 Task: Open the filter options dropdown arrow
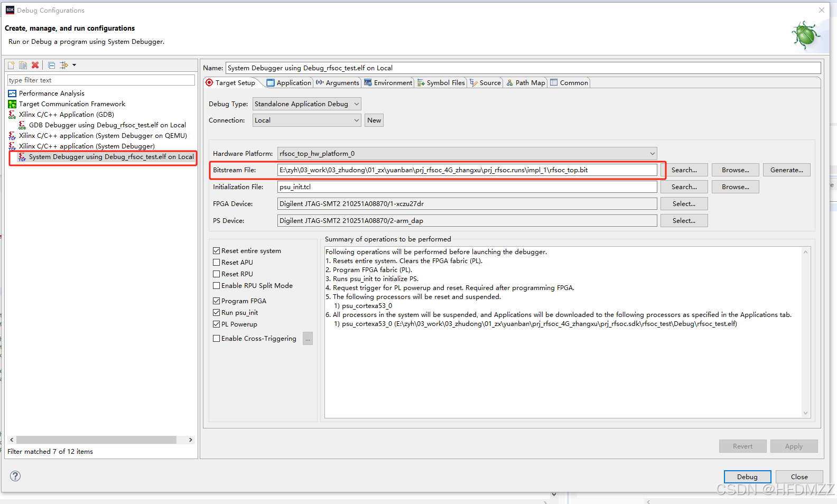(74, 65)
